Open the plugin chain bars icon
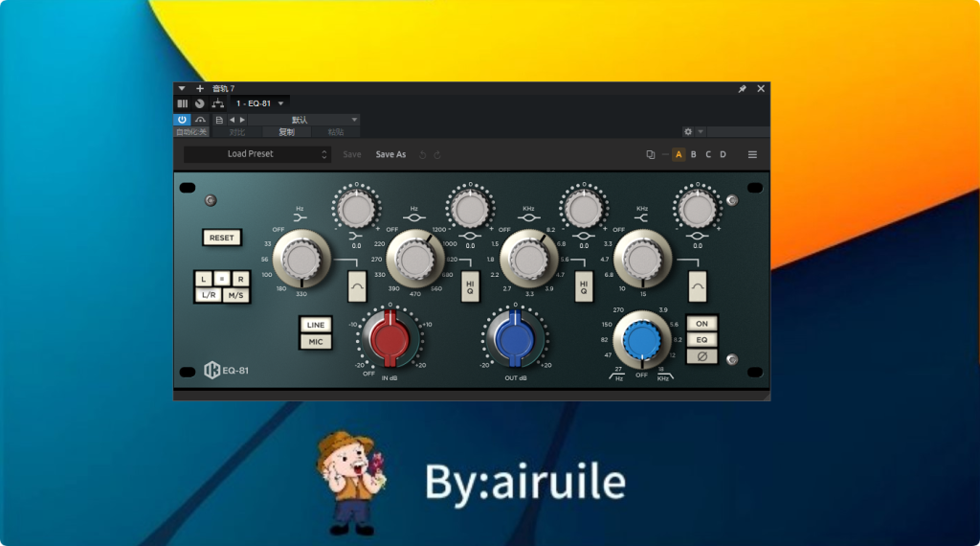Image resolution: width=980 pixels, height=546 pixels. (x=183, y=103)
